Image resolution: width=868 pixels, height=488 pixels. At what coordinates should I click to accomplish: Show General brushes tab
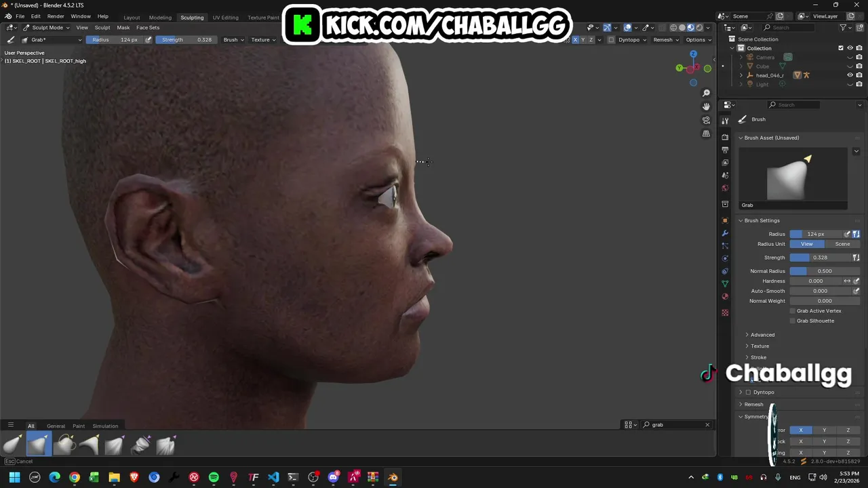[x=56, y=426]
